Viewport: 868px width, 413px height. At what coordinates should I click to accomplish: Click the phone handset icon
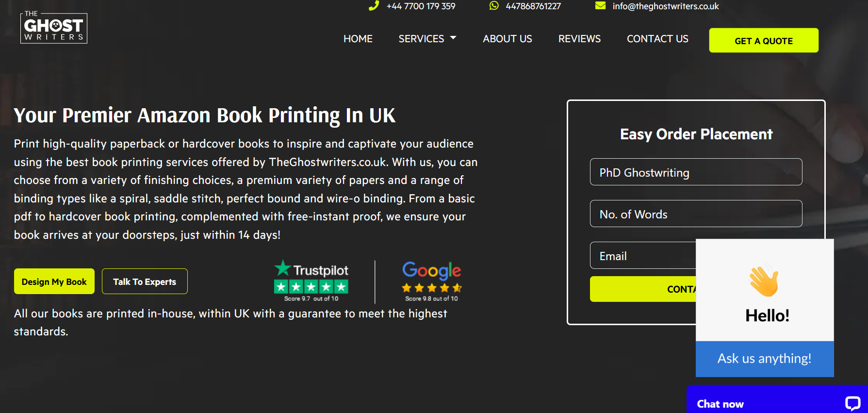click(374, 6)
